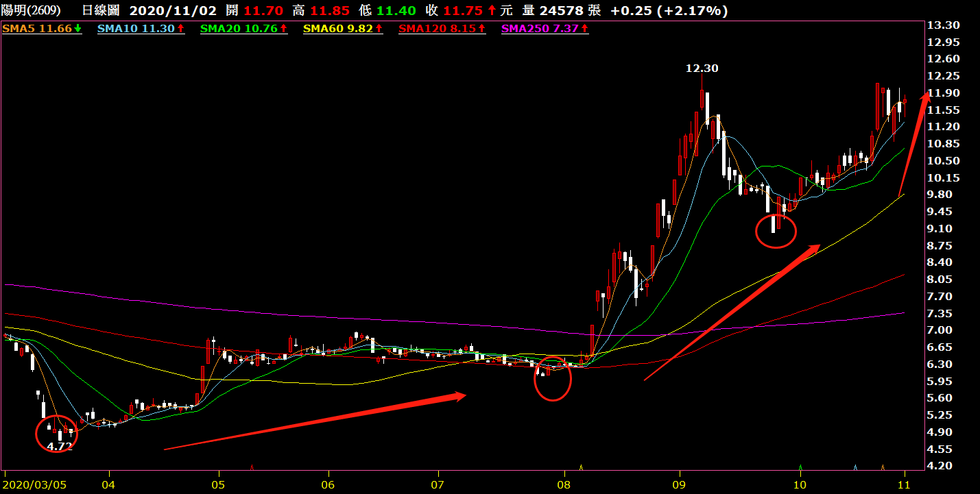Toggle the SMA5 11.66 indicator label

(42, 29)
